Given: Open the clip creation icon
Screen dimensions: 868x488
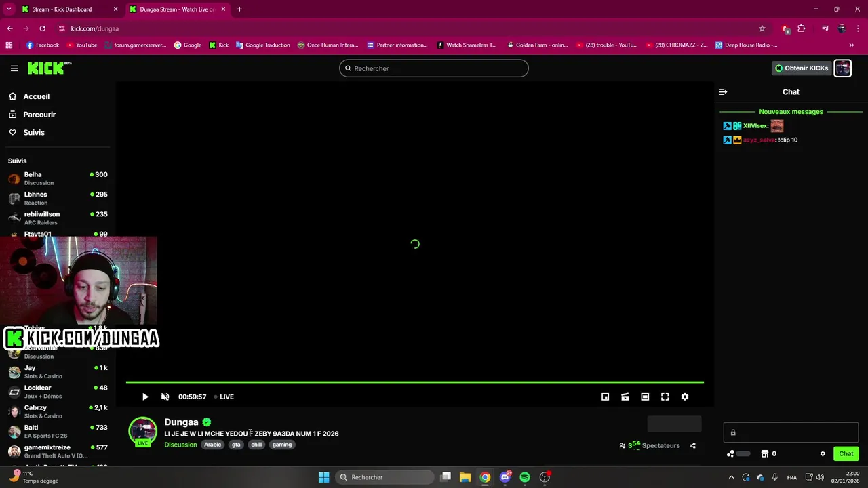Looking at the screenshot, I should point(625,397).
